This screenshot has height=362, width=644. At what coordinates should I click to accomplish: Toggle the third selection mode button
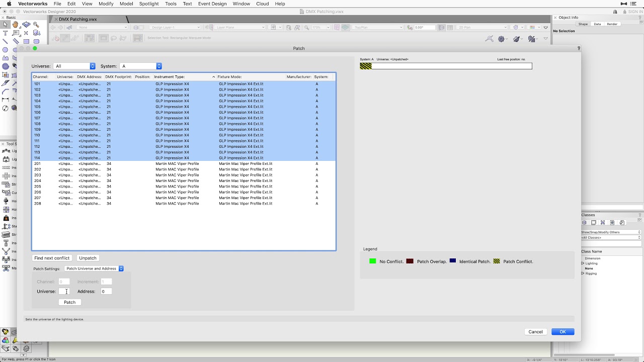[75, 38]
